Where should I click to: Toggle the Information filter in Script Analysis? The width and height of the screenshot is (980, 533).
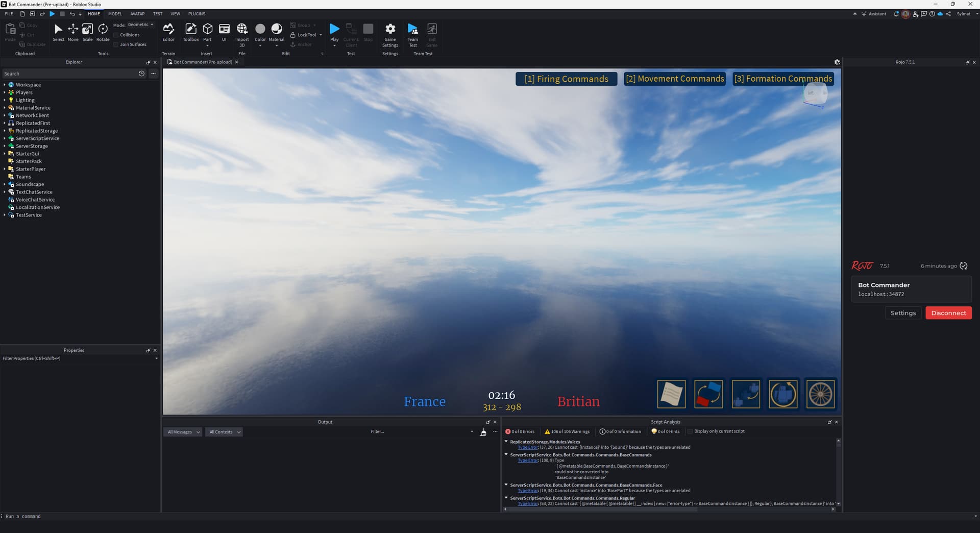[620, 431]
